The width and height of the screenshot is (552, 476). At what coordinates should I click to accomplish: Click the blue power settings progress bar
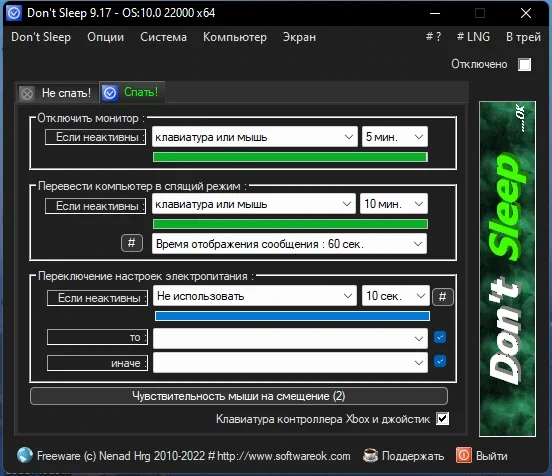292,316
